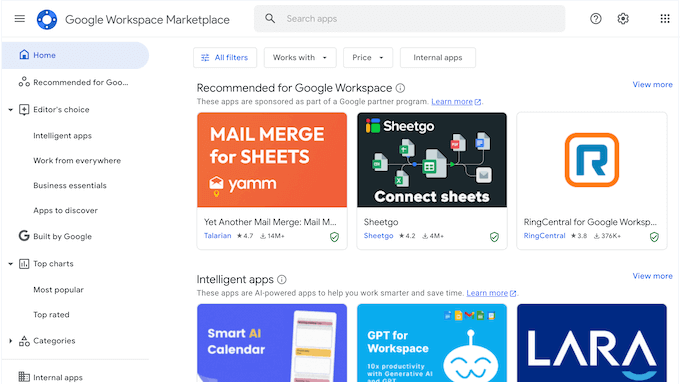
Task: Collapse the Top charts section
Action: pyautogui.click(x=10, y=264)
